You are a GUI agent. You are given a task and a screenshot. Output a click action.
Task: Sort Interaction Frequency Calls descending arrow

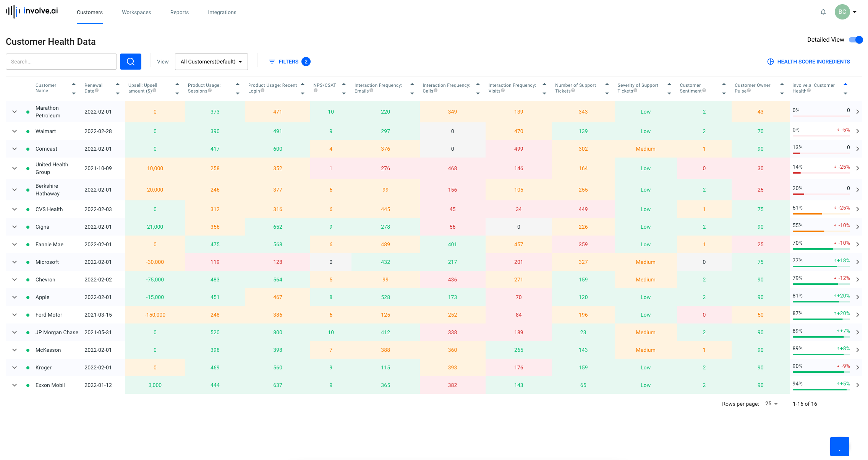478,93
